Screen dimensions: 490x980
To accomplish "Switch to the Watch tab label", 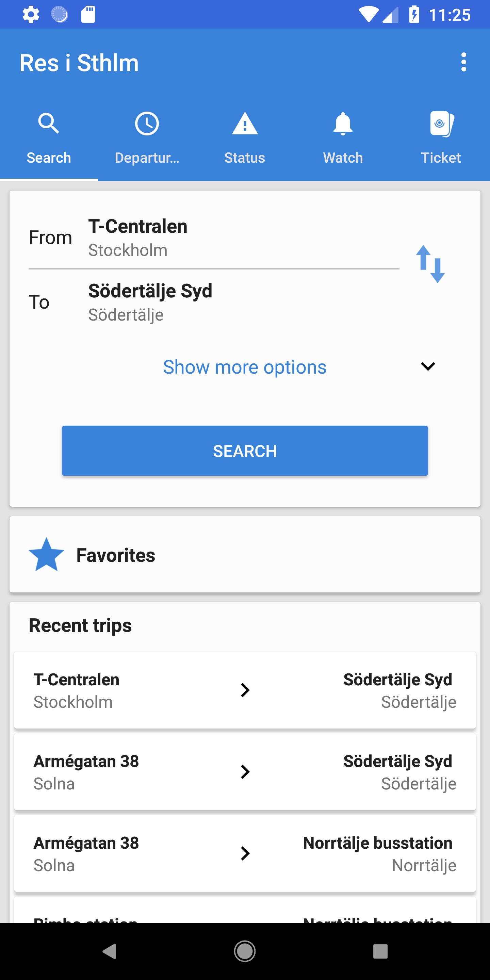I will click(343, 158).
